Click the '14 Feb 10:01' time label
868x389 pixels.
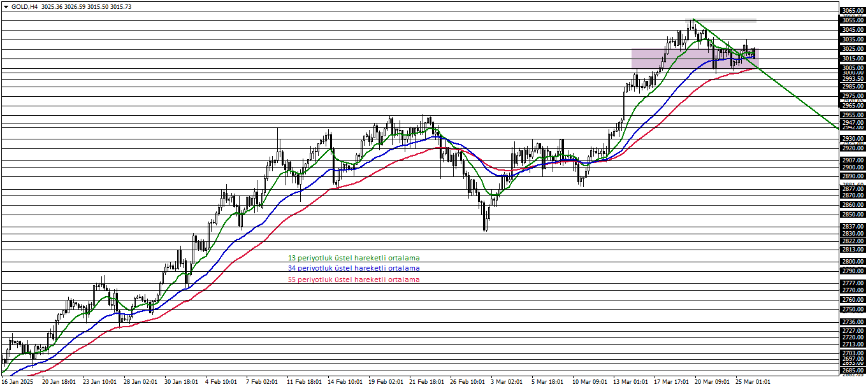[345, 383]
